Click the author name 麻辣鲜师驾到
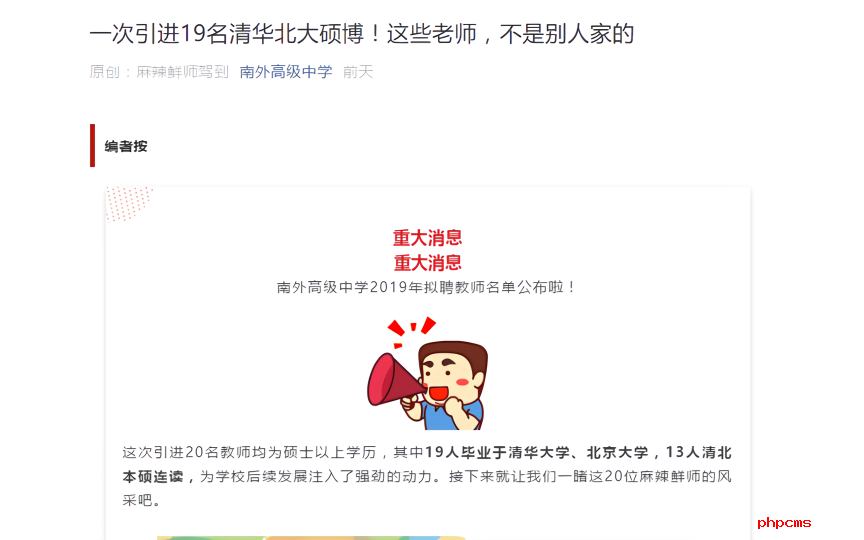This screenshot has height=540, width=864. tap(182, 72)
